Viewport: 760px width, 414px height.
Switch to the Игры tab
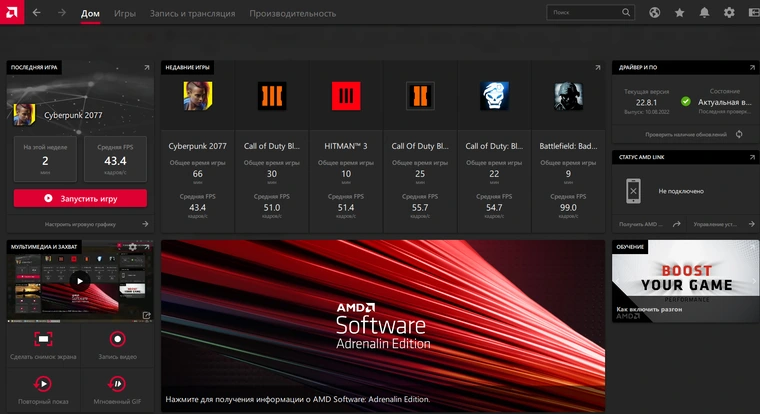(125, 14)
